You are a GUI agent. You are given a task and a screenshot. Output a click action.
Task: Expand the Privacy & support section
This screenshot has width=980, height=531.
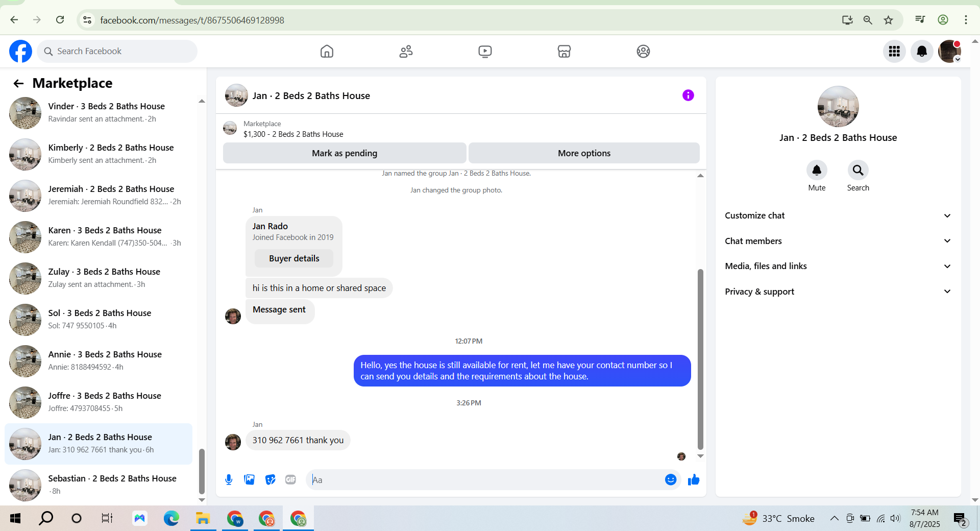838,292
